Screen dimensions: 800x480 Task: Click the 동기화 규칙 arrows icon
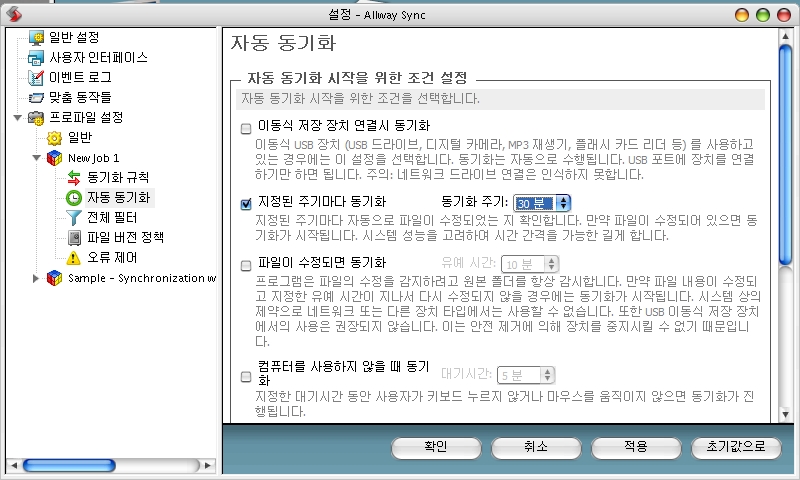tap(74, 178)
